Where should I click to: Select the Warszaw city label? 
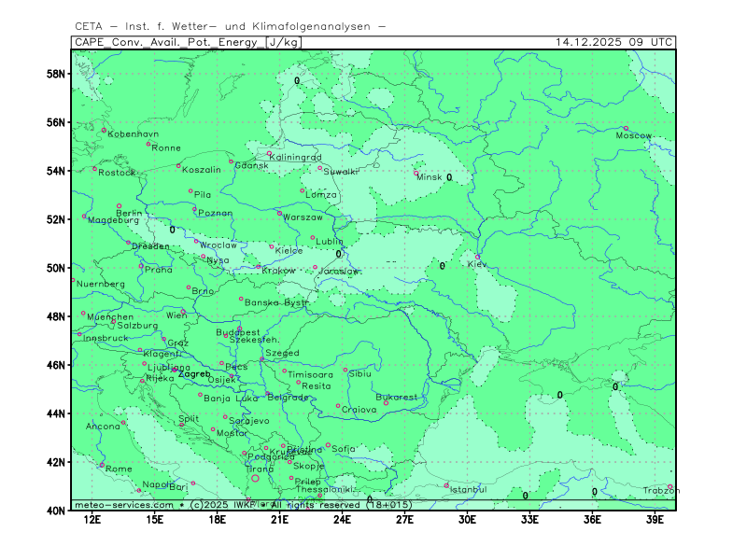tap(303, 217)
